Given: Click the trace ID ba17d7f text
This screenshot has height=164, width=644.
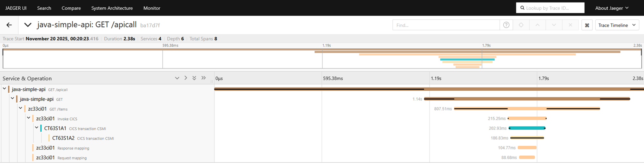Looking at the screenshot, I should 150,25.
